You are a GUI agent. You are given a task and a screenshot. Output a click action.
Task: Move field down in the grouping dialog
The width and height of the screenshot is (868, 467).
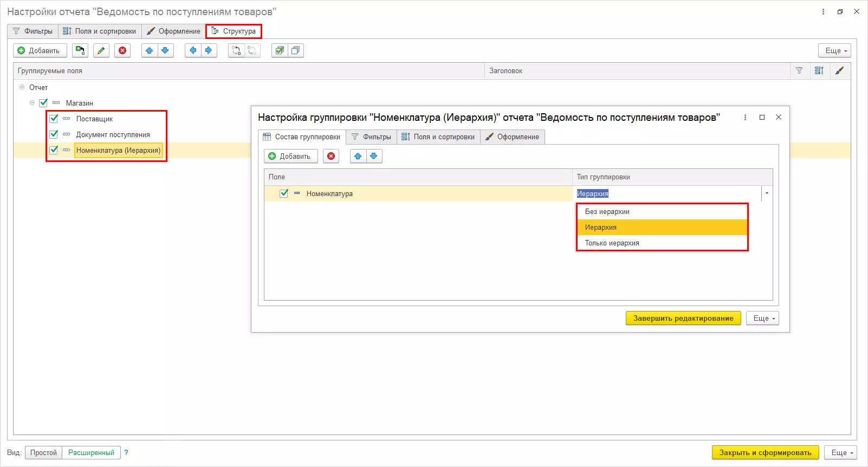(x=374, y=156)
